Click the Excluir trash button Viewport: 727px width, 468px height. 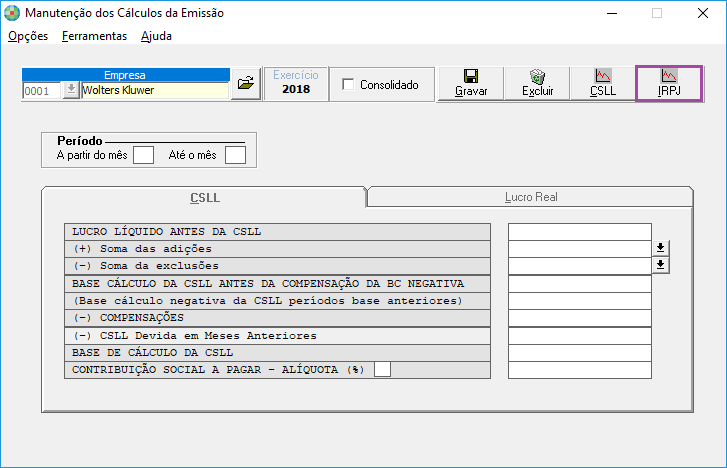537,83
